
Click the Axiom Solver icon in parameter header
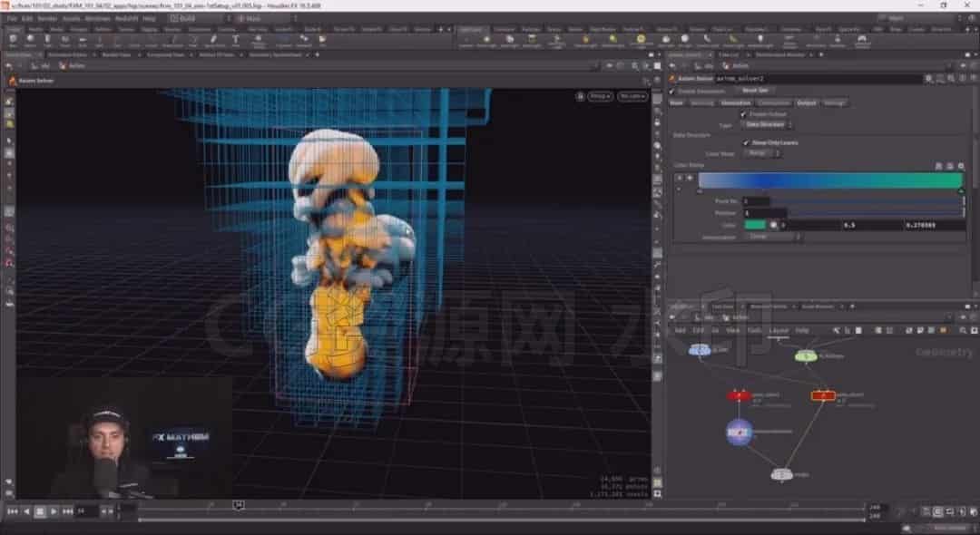(x=672, y=79)
